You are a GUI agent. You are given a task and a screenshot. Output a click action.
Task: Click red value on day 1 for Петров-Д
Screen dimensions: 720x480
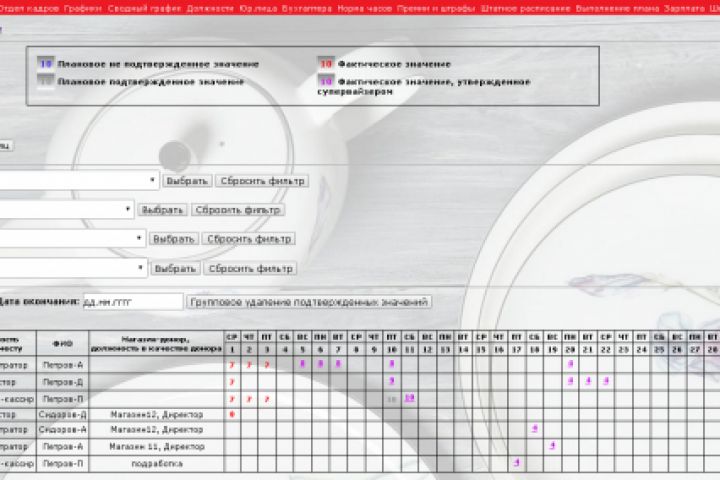(232, 382)
